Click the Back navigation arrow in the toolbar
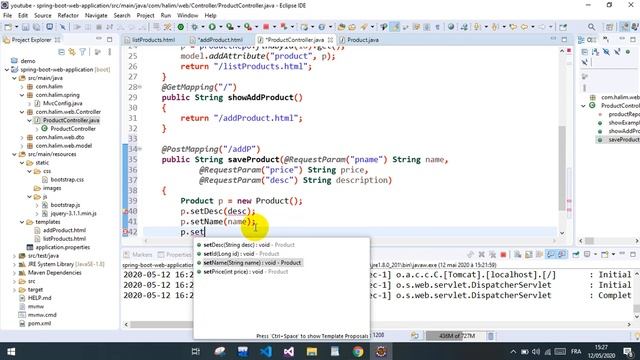The image size is (640, 360). click(524, 27)
